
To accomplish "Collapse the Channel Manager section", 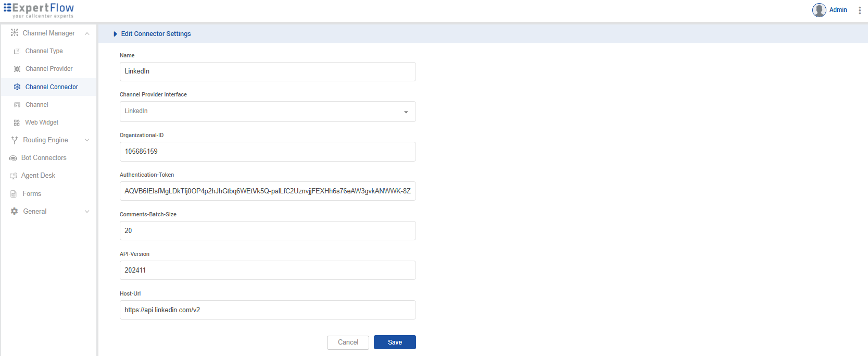I will [x=87, y=33].
